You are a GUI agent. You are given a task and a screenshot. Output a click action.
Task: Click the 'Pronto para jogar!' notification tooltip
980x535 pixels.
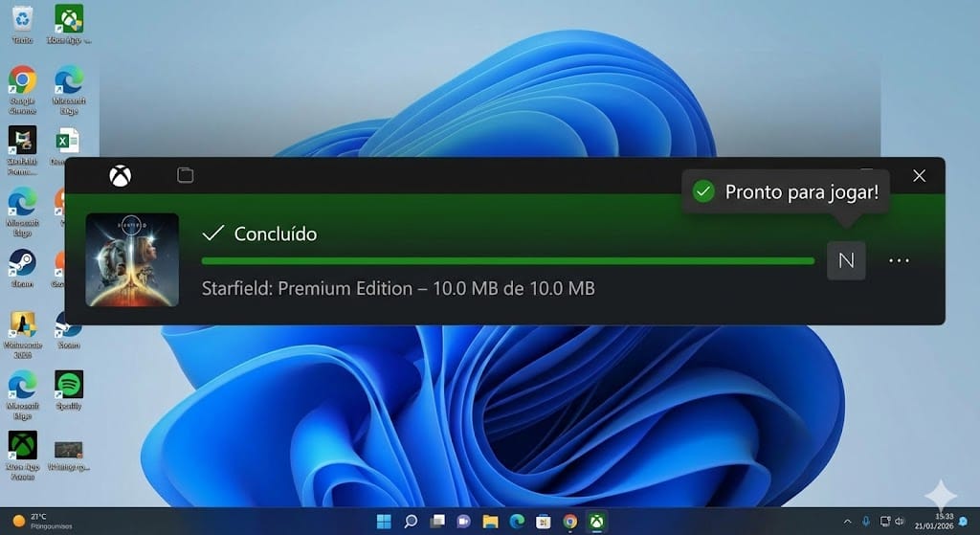click(x=785, y=191)
